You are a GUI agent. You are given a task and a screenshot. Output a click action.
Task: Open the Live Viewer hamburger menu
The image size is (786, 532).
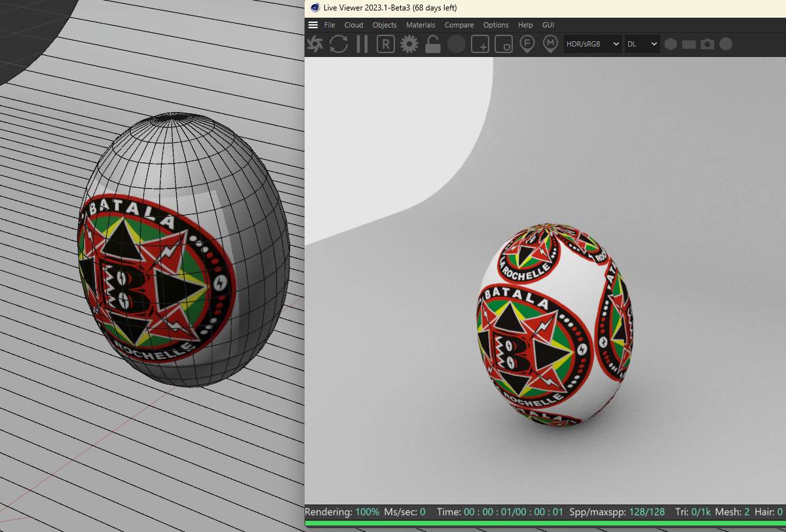point(313,25)
